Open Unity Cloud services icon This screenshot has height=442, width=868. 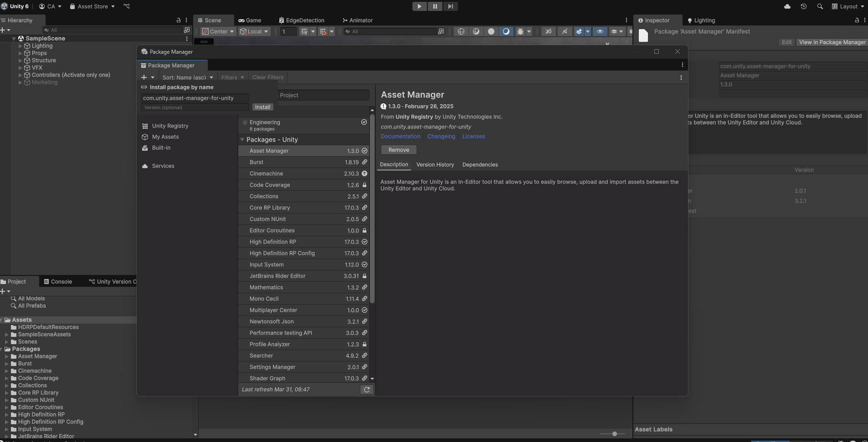tap(787, 6)
